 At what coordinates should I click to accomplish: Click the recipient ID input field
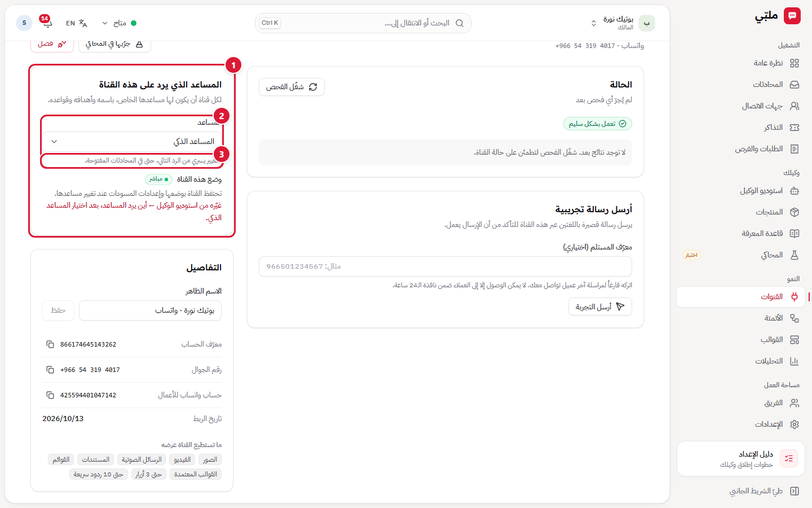445,266
